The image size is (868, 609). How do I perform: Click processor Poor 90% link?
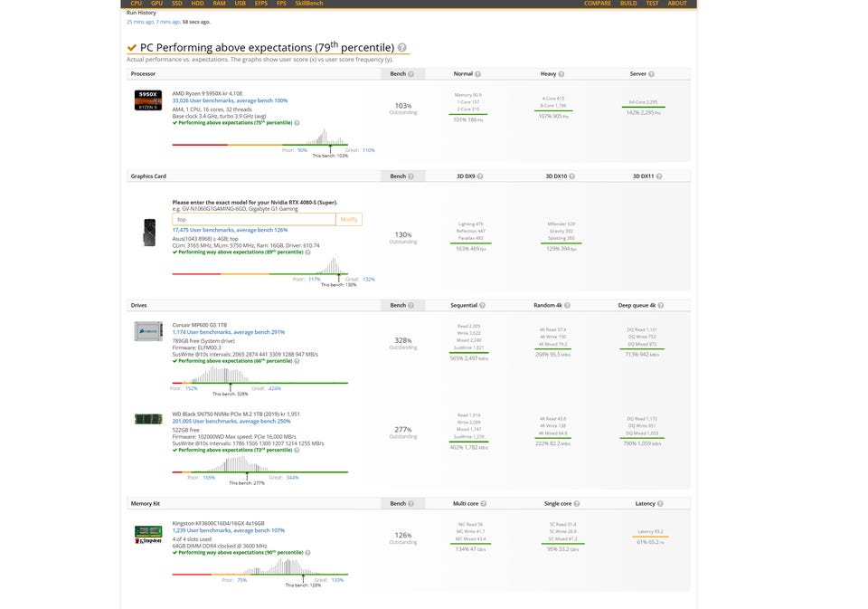click(302, 150)
